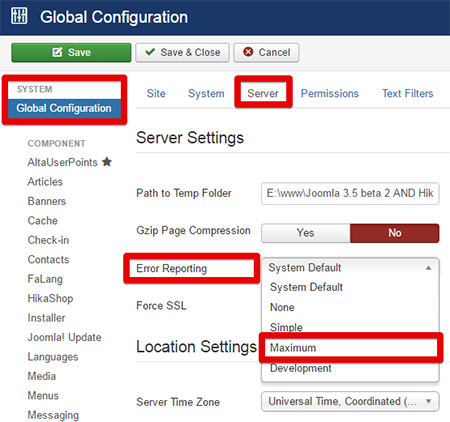Click the Path to Temp Folder field

point(350,193)
